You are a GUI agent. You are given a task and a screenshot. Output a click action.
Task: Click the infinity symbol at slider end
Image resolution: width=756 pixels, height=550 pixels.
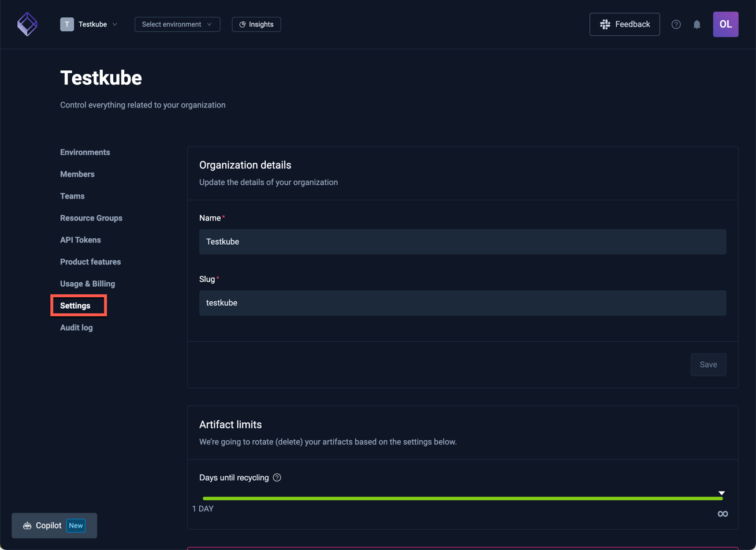(723, 514)
